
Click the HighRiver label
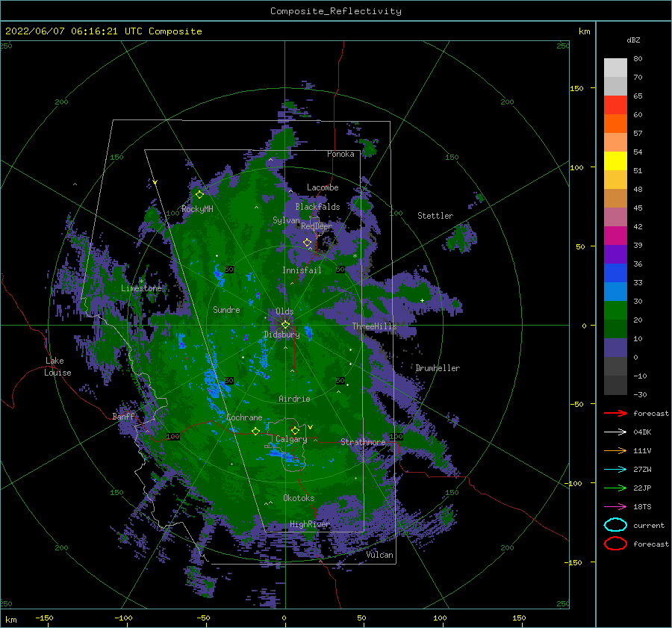click(x=310, y=524)
